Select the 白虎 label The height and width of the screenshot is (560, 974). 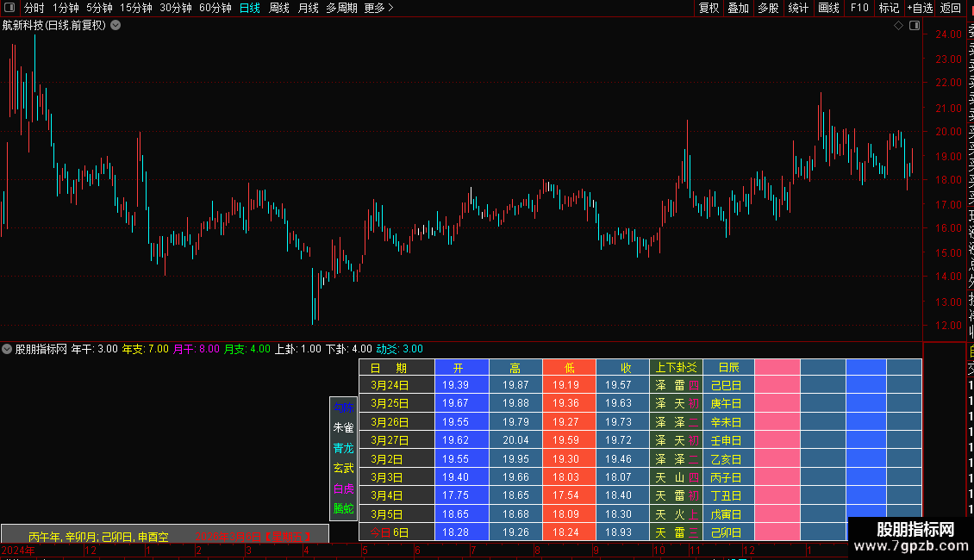point(344,488)
